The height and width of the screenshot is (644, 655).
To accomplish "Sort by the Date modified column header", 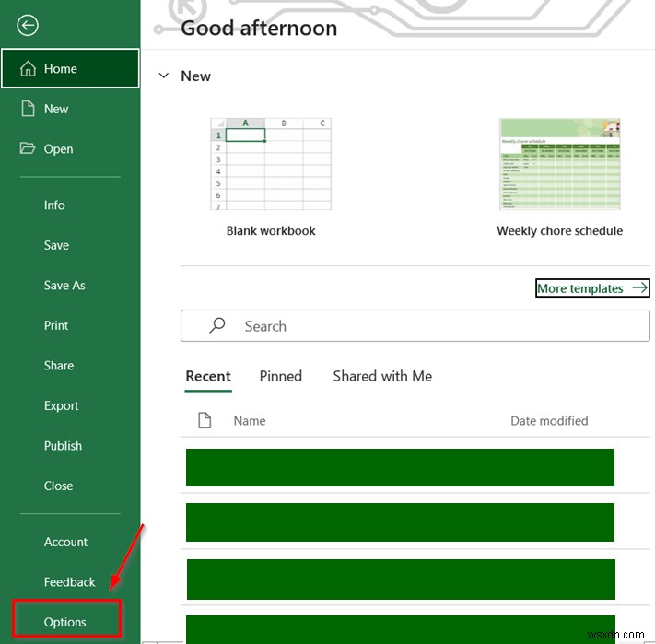I will pos(549,420).
